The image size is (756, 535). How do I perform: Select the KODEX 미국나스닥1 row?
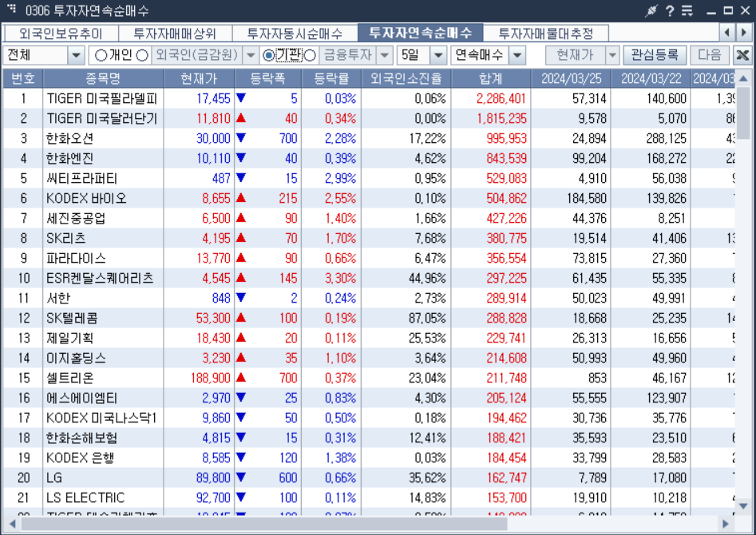[x=369, y=418]
